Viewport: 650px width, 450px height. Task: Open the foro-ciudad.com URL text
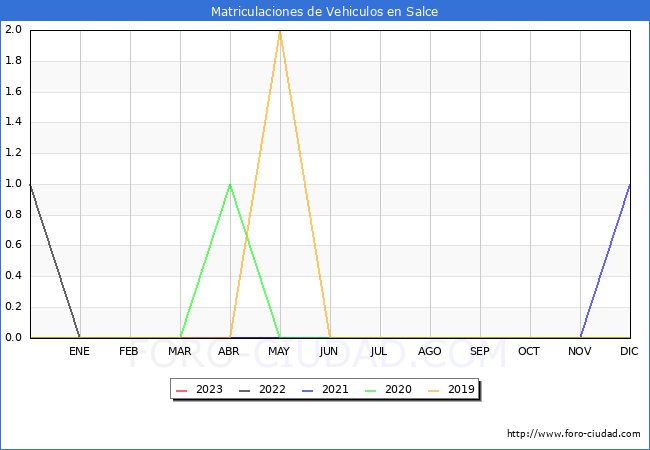(x=574, y=434)
